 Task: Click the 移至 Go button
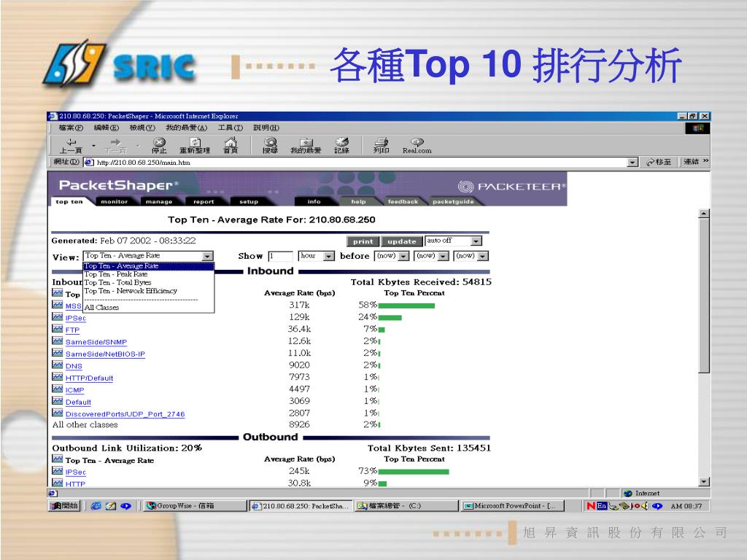pos(659,163)
